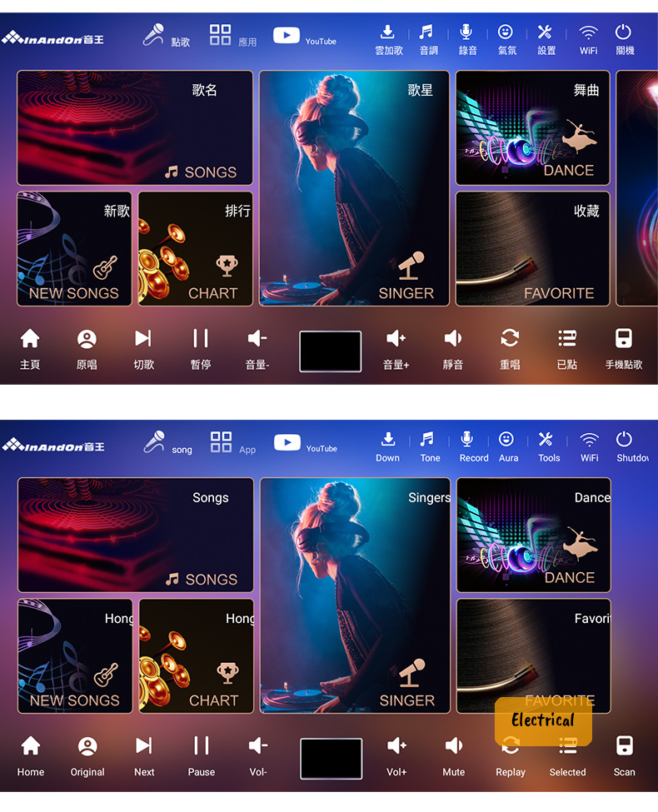Select the Aura smiley face icon
The width and height of the screenshot is (658, 812).
point(506,440)
